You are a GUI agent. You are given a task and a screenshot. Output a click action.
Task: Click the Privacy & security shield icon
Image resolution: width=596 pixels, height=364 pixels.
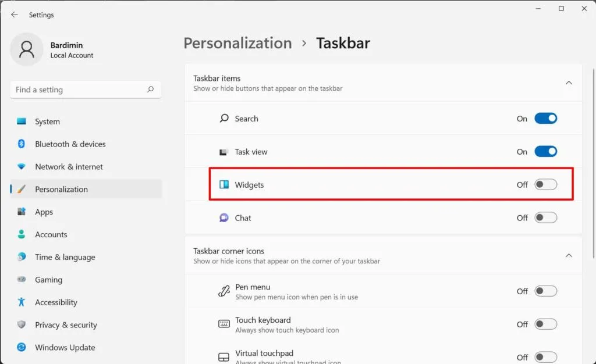coord(22,324)
